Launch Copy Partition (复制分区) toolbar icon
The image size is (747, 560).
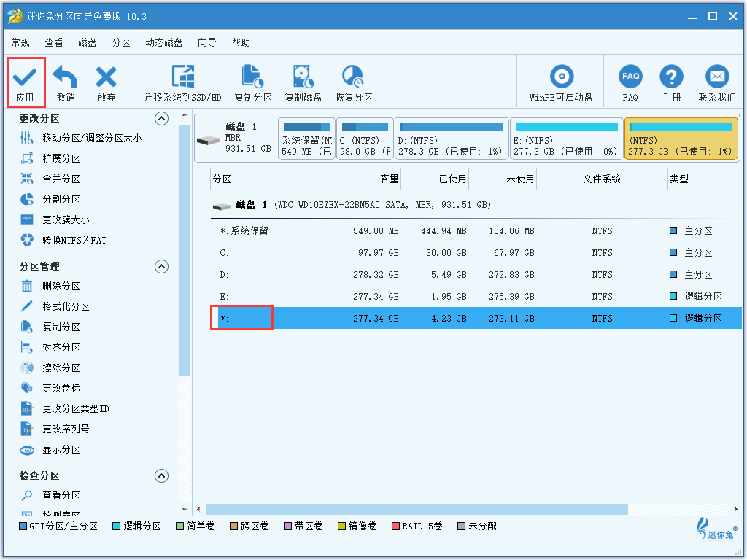pos(253,83)
